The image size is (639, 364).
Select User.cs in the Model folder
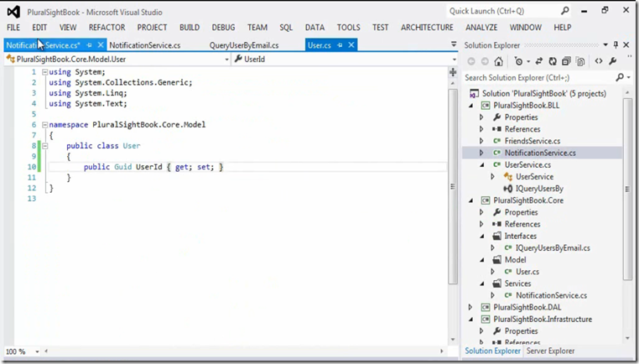click(527, 272)
